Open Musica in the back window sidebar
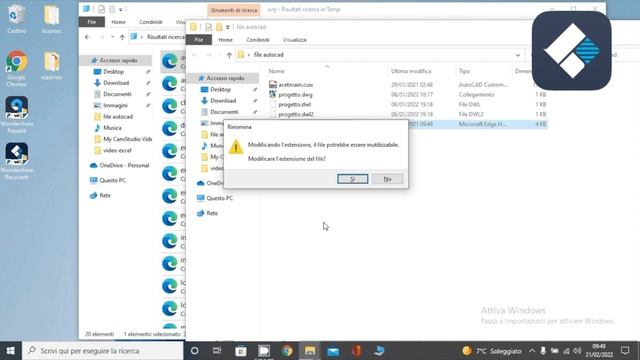Screen dimensions: 640x360 112,128
